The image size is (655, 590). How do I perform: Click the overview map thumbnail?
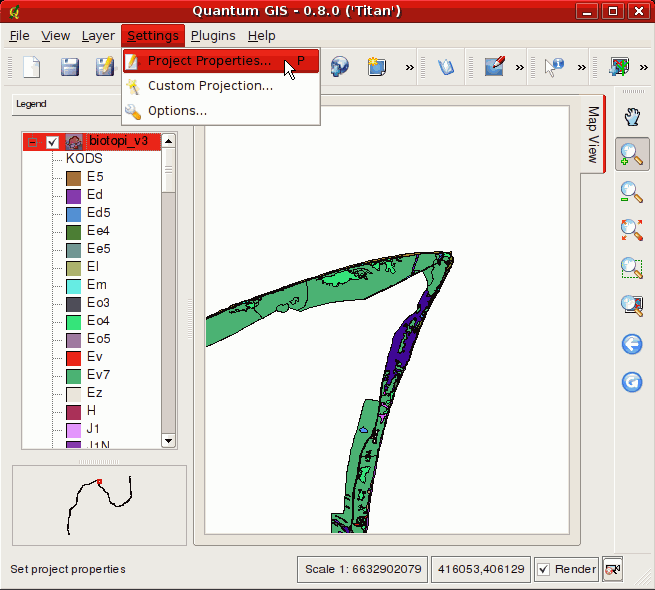[99, 505]
